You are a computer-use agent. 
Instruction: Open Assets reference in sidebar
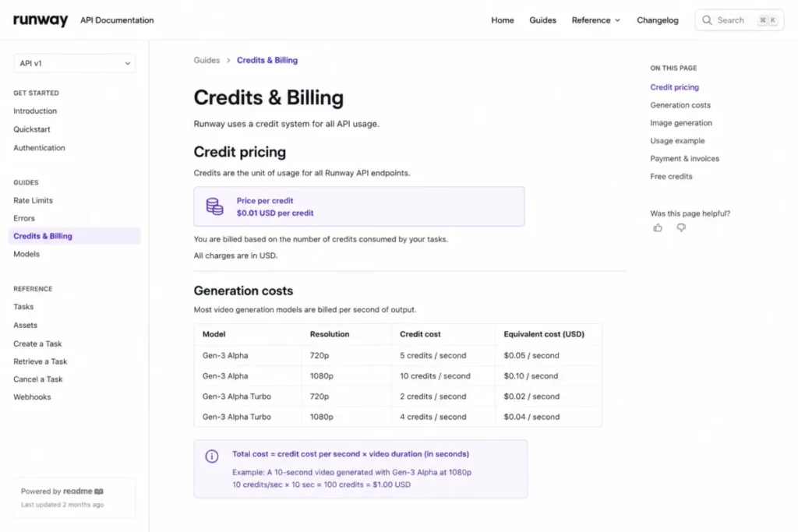[26, 325]
